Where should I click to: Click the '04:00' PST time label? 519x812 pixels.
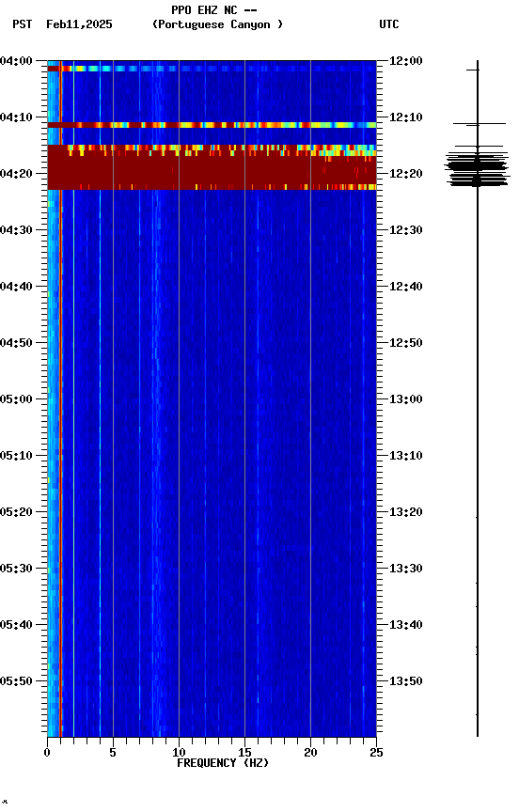pos(16,61)
